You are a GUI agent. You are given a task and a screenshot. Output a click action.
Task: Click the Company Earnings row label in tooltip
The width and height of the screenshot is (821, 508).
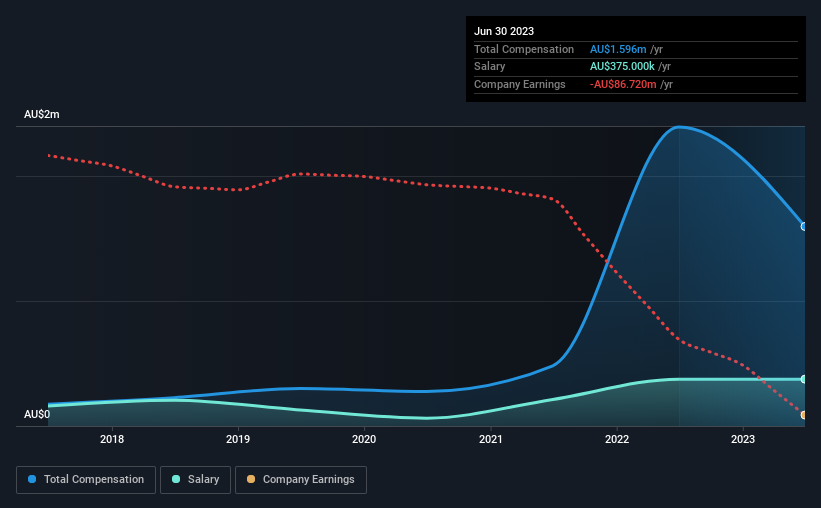519,84
